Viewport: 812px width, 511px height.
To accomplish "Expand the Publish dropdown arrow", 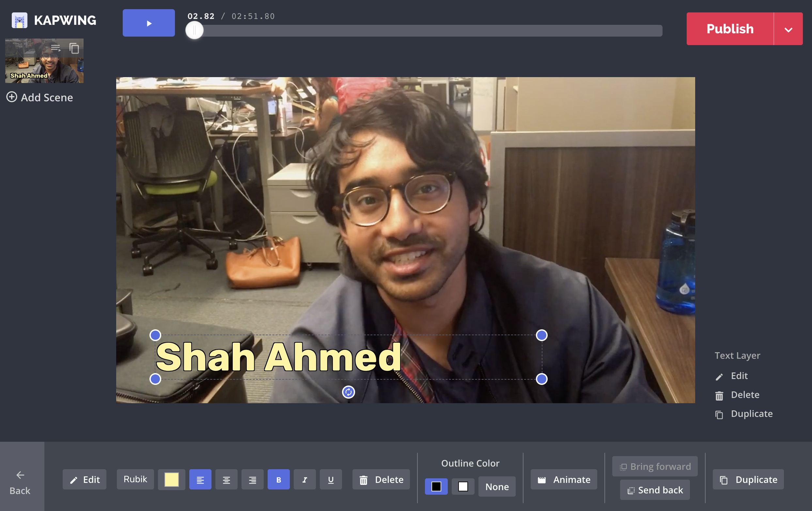I will click(788, 29).
